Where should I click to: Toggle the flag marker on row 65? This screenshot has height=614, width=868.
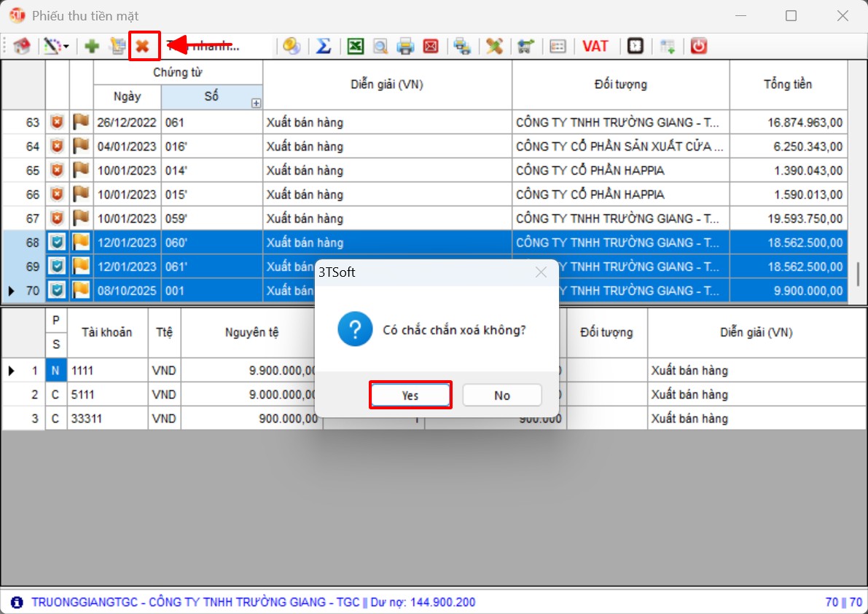click(81, 170)
